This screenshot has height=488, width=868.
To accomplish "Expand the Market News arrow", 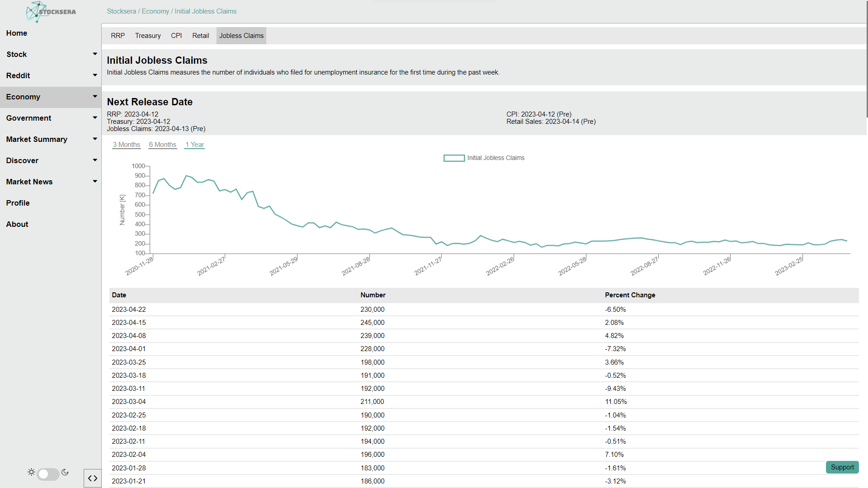I will [x=95, y=181].
